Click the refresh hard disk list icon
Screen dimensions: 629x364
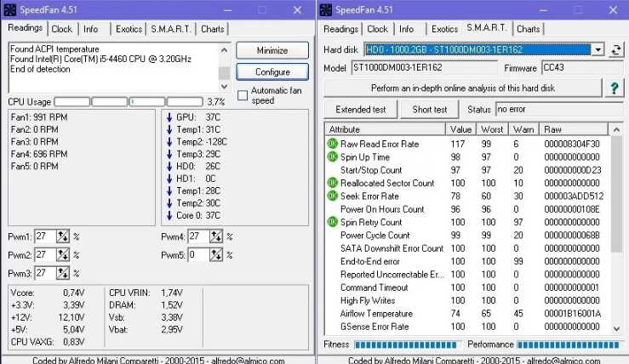(616, 49)
